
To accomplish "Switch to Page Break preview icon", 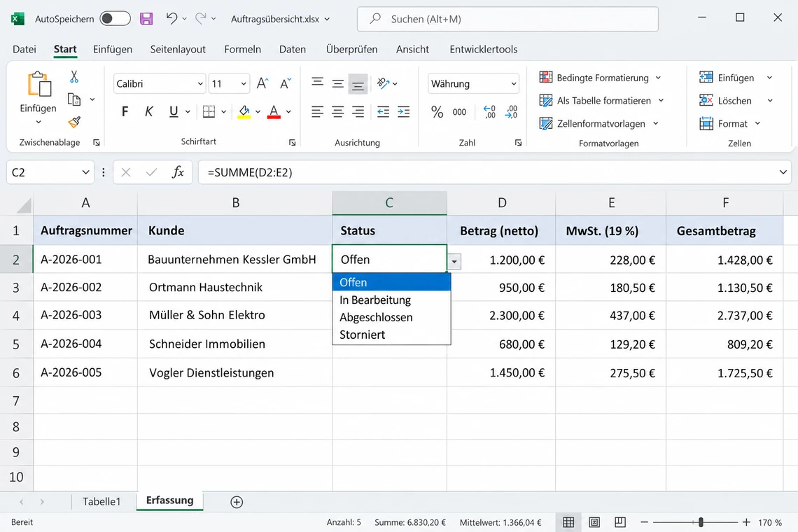I will click(620, 522).
